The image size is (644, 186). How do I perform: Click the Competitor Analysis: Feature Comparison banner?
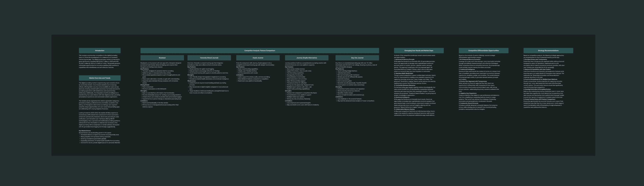click(259, 50)
